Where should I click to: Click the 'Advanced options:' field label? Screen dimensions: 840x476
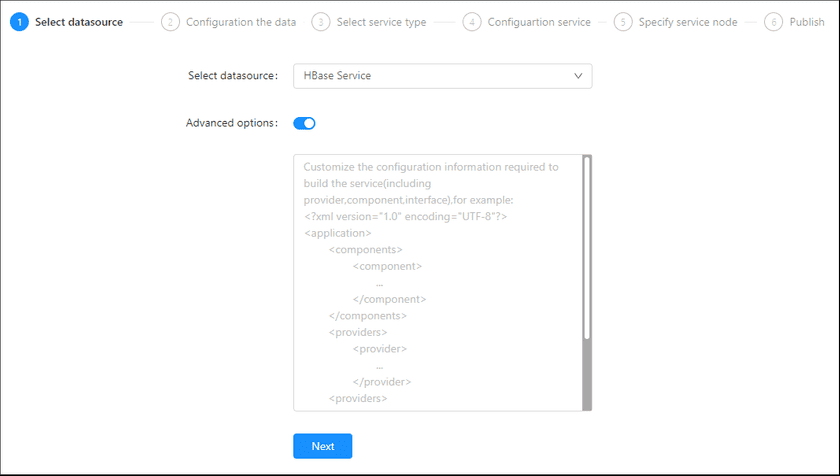tap(231, 124)
